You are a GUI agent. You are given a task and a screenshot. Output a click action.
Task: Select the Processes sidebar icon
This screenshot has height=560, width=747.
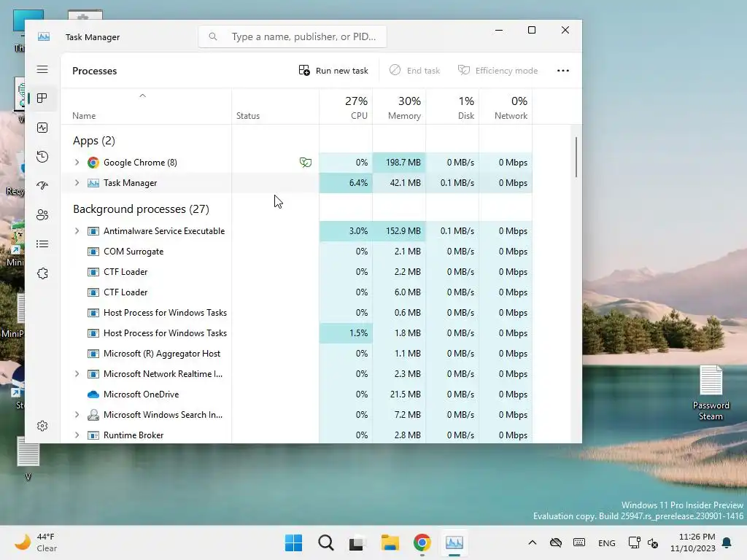[x=42, y=98]
